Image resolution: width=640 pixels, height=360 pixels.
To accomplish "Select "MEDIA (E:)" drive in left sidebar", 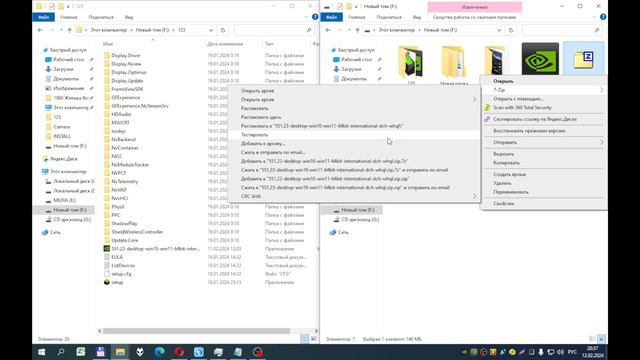I will pos(64,200).
